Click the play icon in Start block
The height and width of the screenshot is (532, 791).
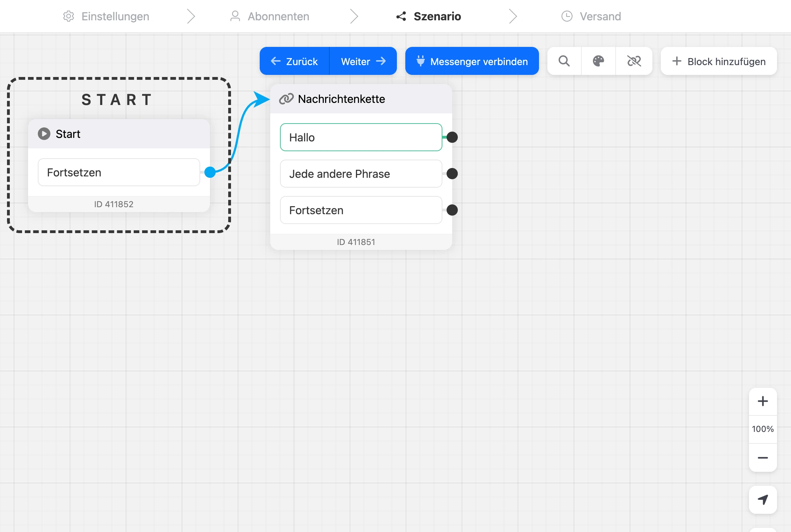[44, 134]
